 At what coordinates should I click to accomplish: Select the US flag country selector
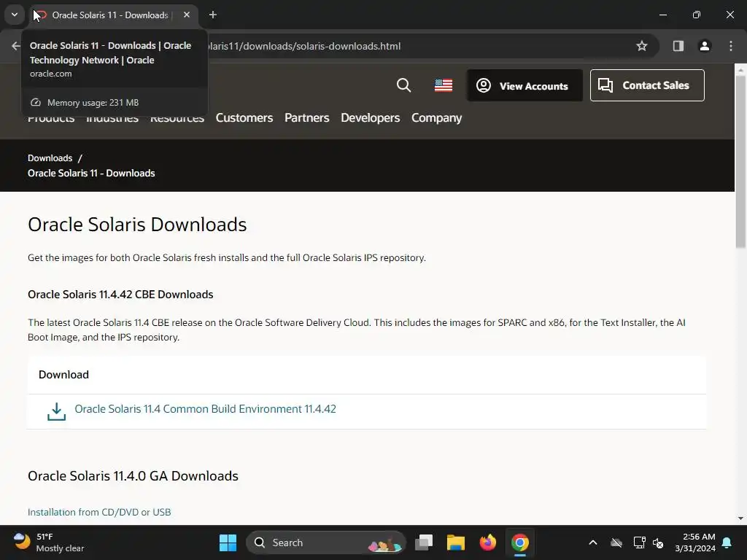(444, 85)
